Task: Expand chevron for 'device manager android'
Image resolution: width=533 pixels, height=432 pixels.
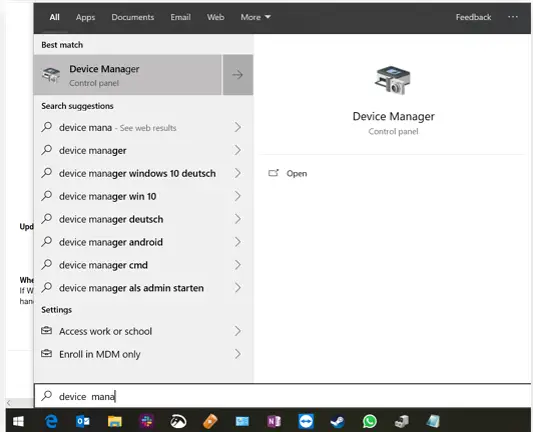Action: 238,242
